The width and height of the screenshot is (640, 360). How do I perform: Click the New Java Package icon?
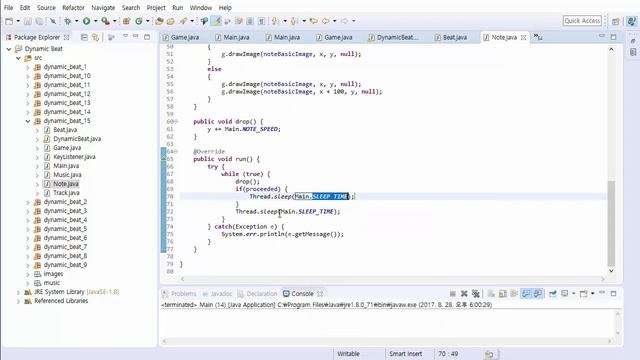click(x=127, y=21)
